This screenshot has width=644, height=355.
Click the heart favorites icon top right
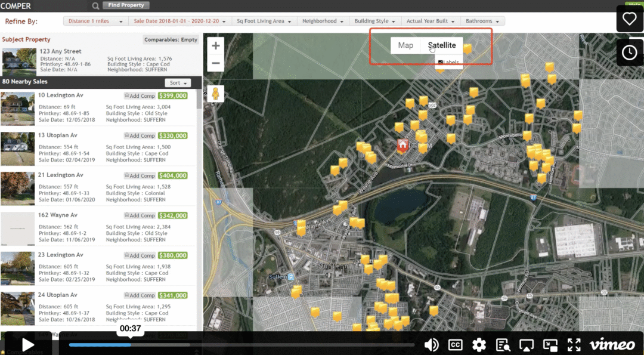click(x=630, y=18)
